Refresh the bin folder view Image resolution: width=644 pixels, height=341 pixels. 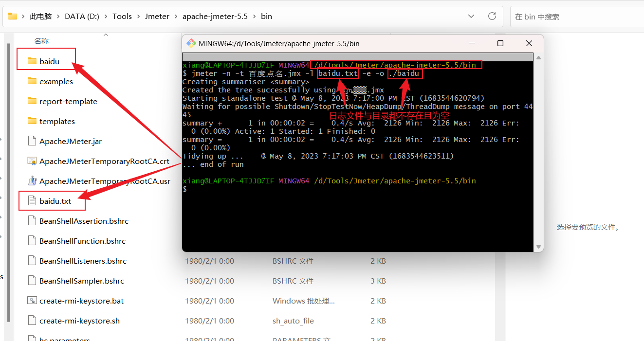click(x=492, y=16)
